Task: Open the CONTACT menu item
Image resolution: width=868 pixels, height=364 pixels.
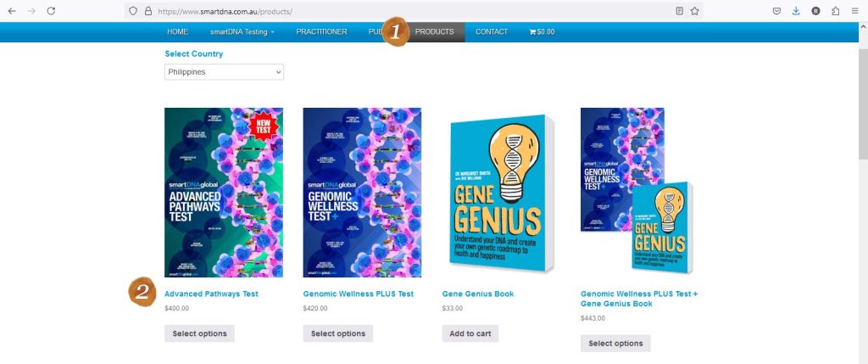Action: coord(492,32)
